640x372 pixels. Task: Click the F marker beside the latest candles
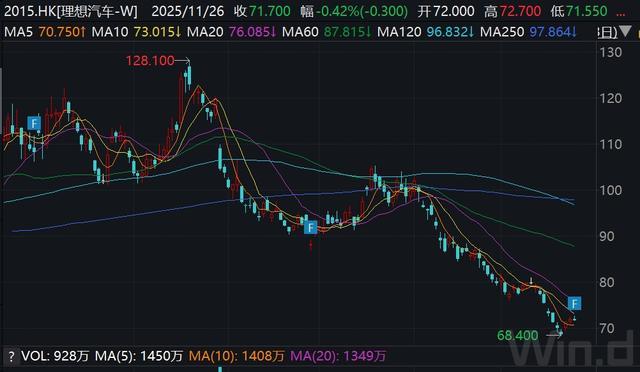575,303
